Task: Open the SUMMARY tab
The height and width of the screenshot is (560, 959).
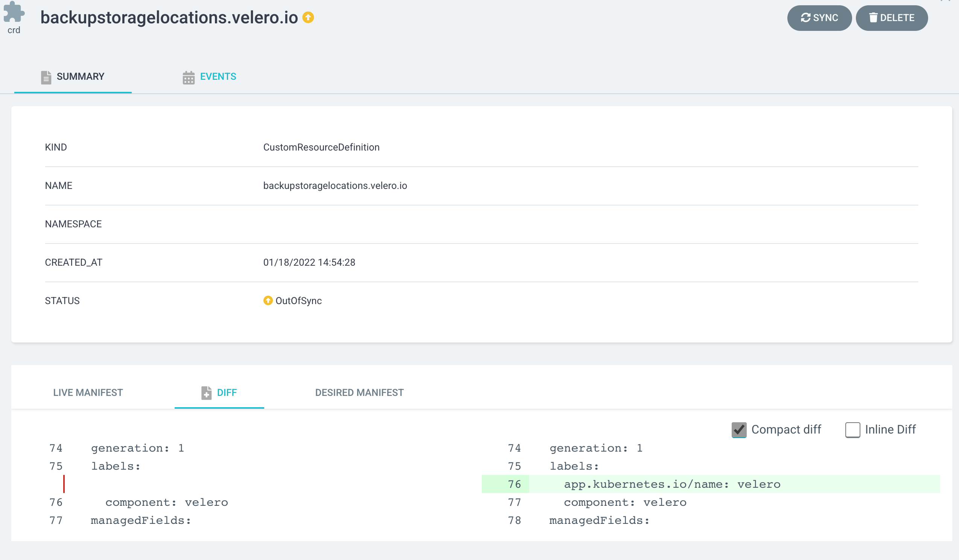Action: (x=73, y=76)
